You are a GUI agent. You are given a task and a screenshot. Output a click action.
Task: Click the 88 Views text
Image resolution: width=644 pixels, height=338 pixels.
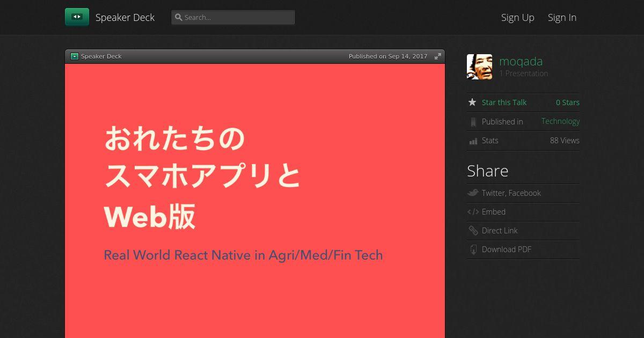(x=565, y=141)
